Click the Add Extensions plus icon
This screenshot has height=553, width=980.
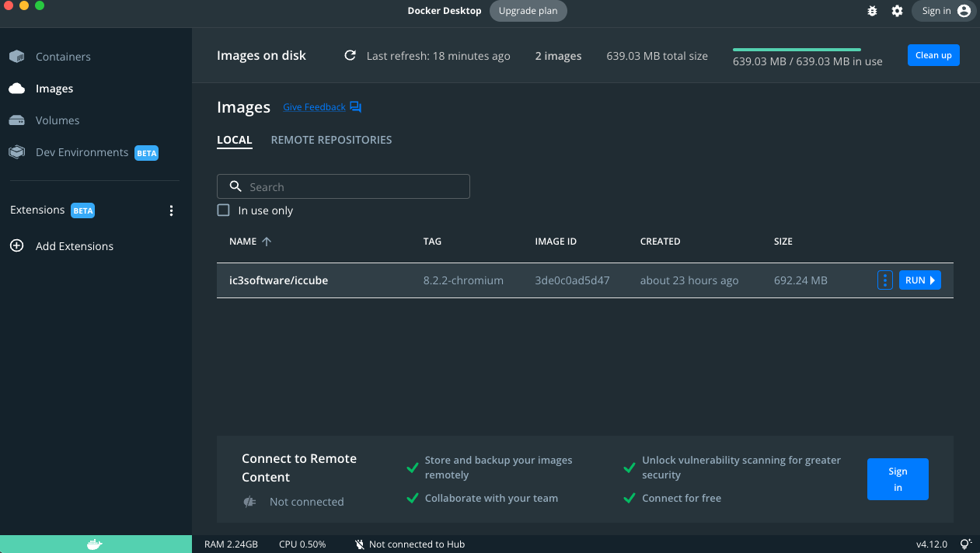click(x=16, y=246)
